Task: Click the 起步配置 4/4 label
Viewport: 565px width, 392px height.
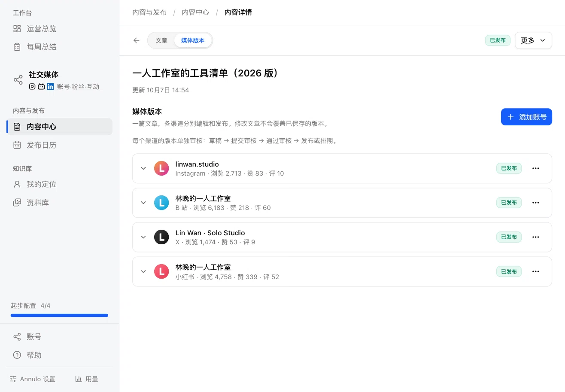Action: (30, 306)
